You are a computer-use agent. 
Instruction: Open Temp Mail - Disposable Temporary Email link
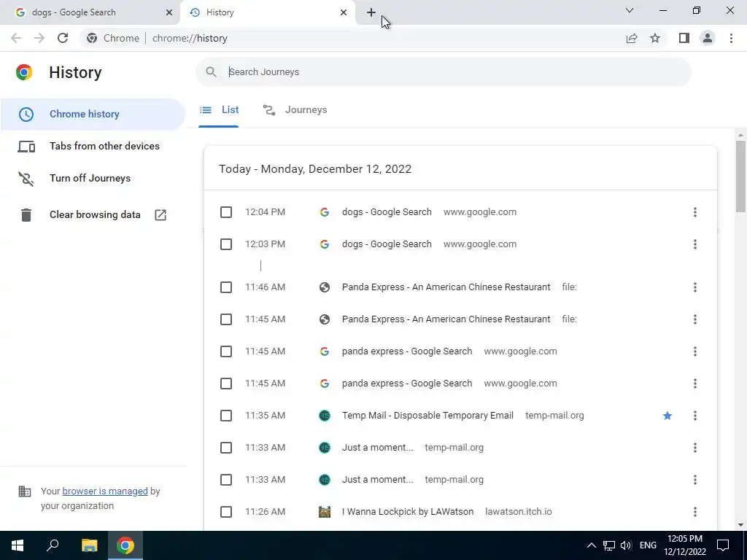(427, 416)
